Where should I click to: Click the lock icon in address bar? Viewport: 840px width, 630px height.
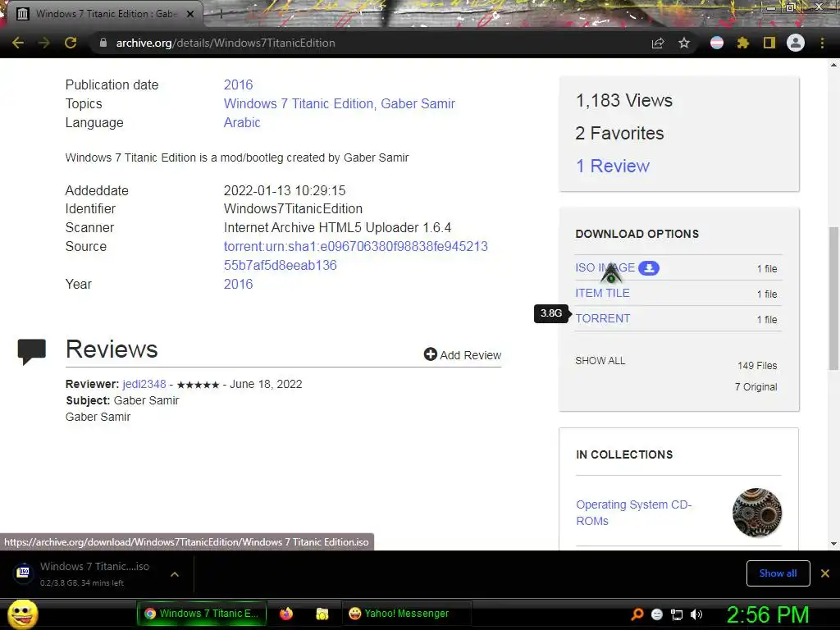(x=103, y=43)
